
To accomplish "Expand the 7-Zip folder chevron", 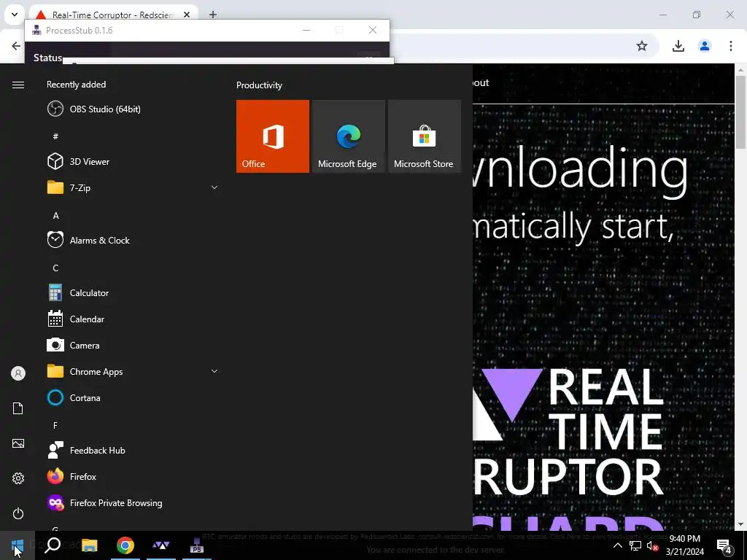I will (x=214, y=187).
